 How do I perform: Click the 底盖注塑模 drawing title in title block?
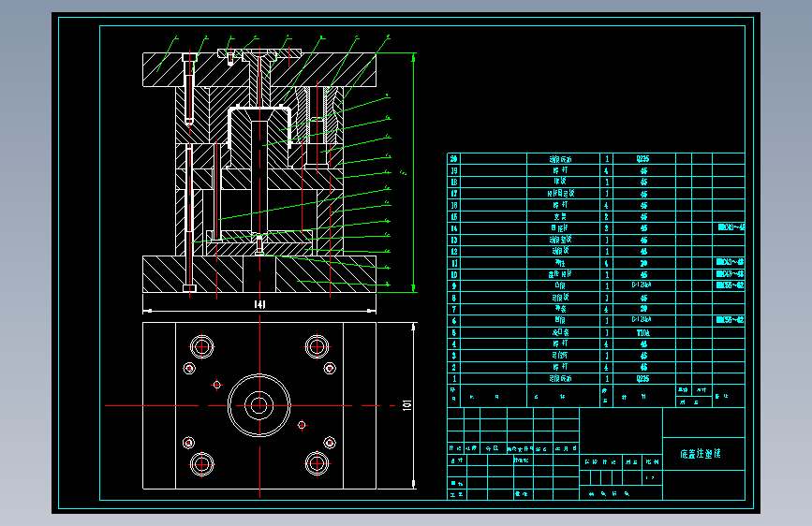[x=701, y=454]
